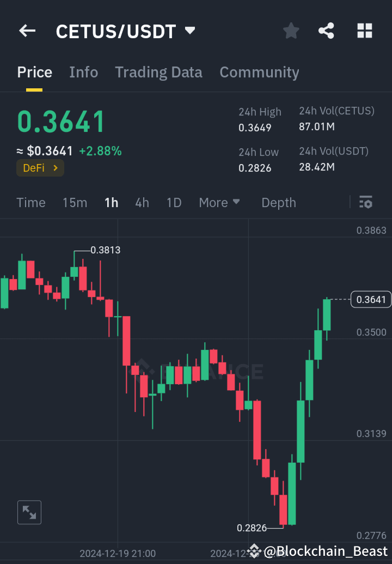The height and width of the screenshot is (564, 392).
Task: Expand the More timeframe options
Action: point(219,202)
